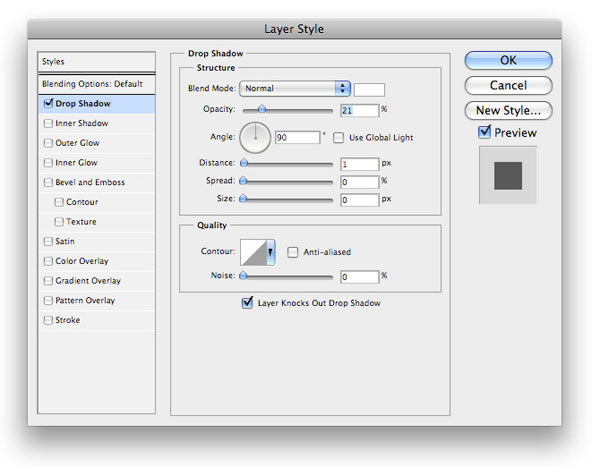Open the Inner Glow settings
The height and width of the screenshot is (467, 600).
[77, 163]
